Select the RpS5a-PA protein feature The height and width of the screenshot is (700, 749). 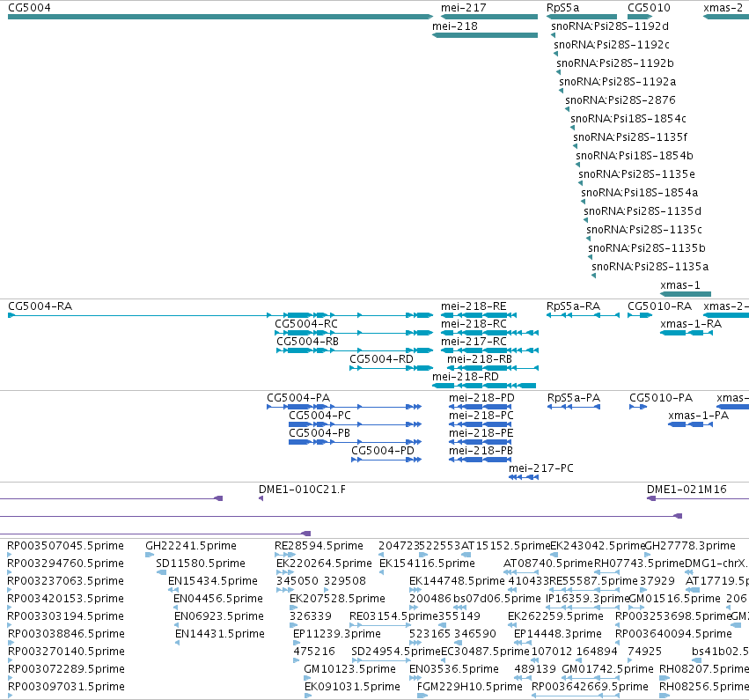point(574,407)
